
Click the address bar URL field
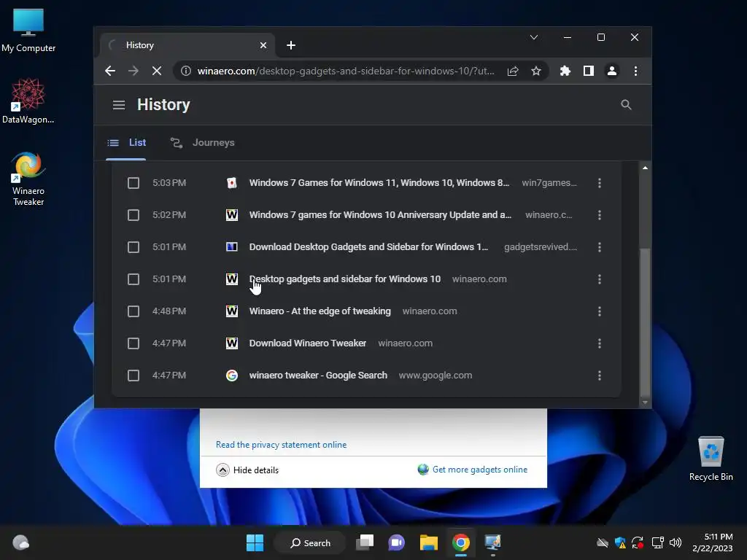click(346, 71)
